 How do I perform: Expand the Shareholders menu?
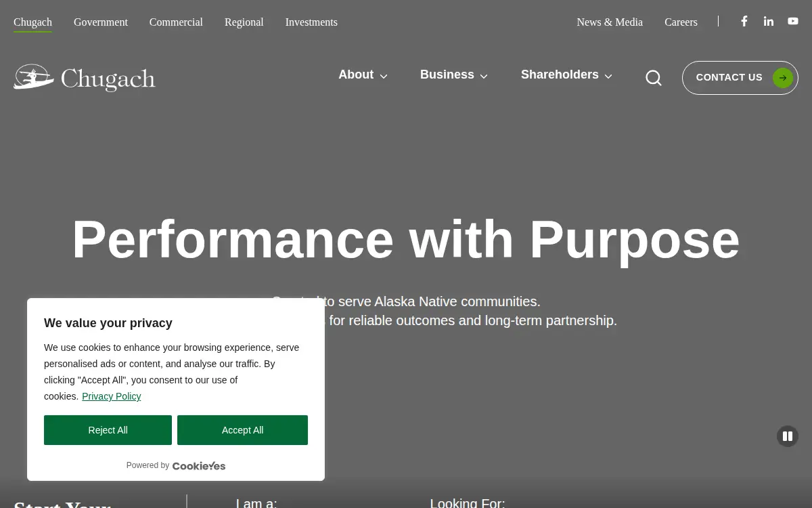566,75
